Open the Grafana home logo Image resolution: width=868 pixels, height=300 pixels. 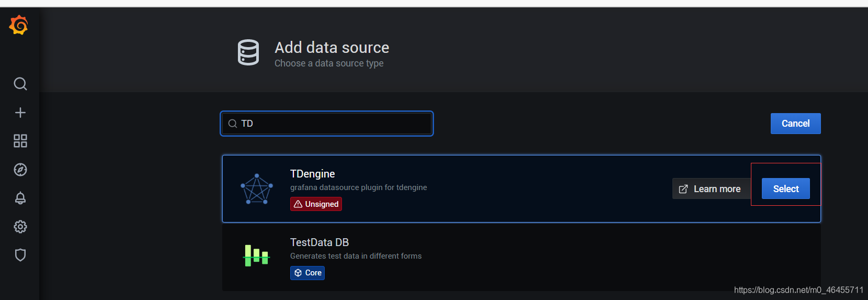click(x=19, y=25)
